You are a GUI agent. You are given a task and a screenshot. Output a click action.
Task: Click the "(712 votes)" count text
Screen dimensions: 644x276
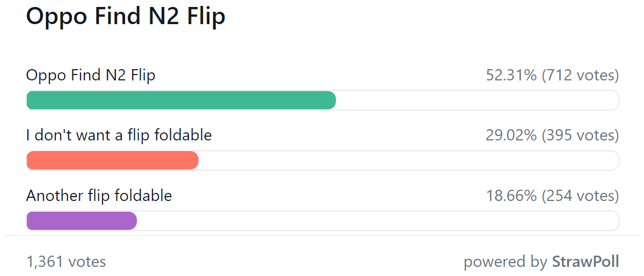(x=580, y=76)
